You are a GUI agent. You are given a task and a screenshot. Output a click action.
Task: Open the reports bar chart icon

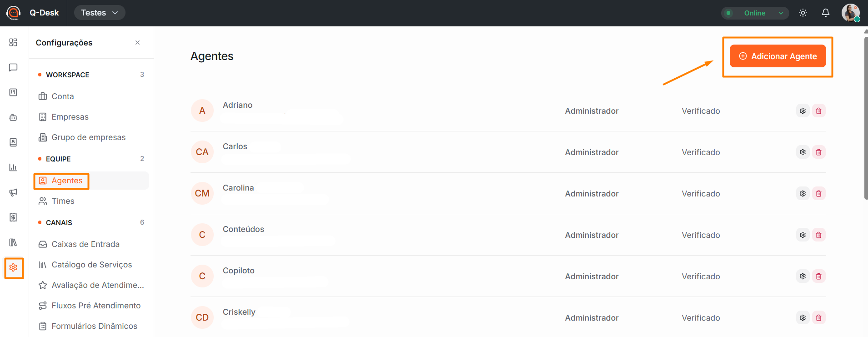[x=13, y=167]
